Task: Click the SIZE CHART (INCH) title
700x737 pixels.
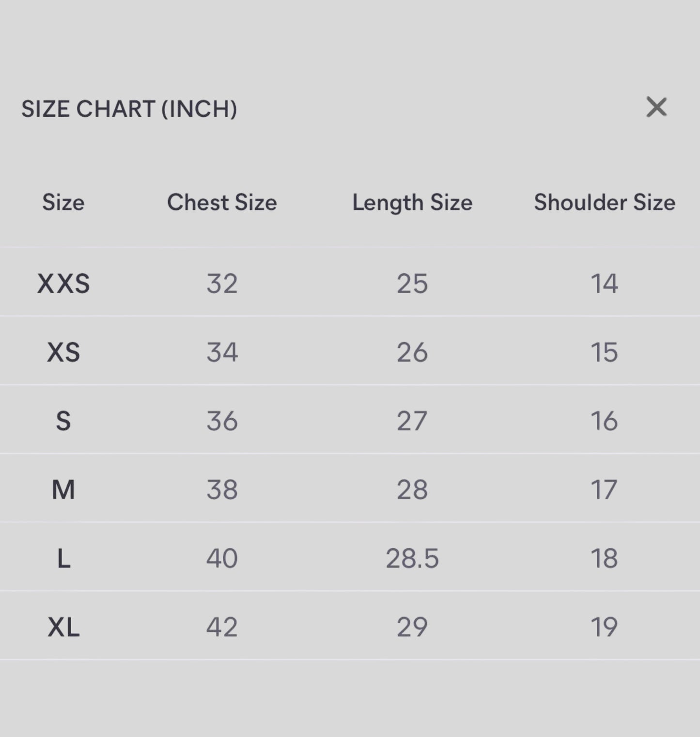Action: tap(130, 110)
